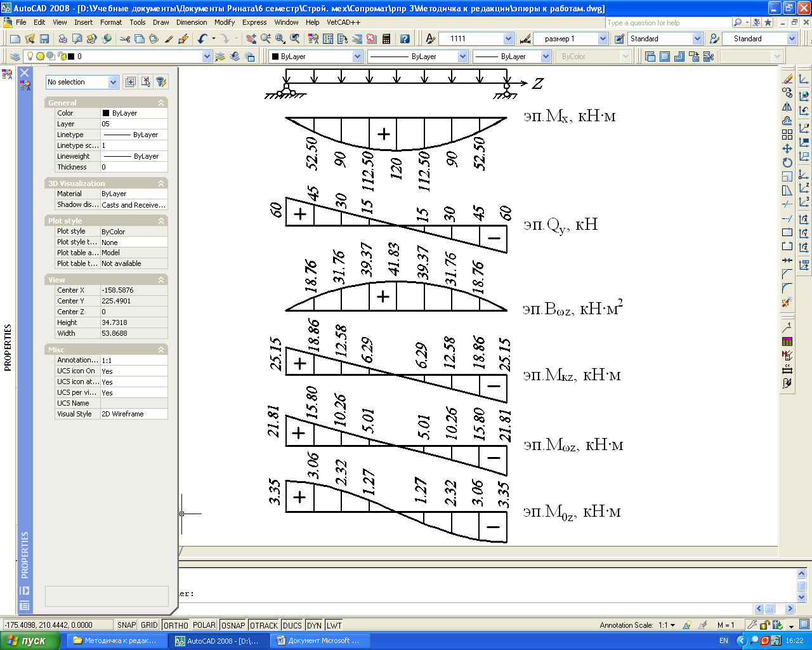Select the Explode tool
The image size is (812, 650).
point(787,302)
